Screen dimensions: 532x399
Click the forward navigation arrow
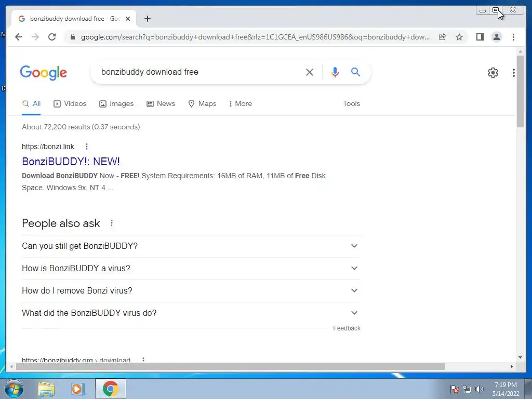point(35,37)
